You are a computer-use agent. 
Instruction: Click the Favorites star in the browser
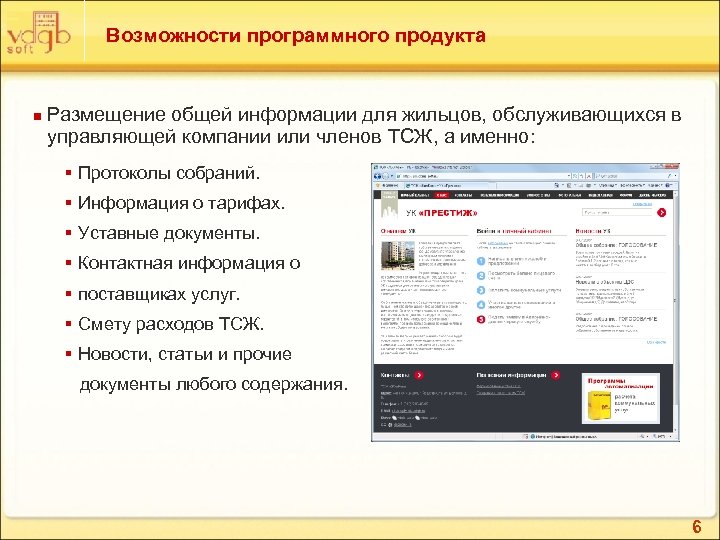click(378, 186)
